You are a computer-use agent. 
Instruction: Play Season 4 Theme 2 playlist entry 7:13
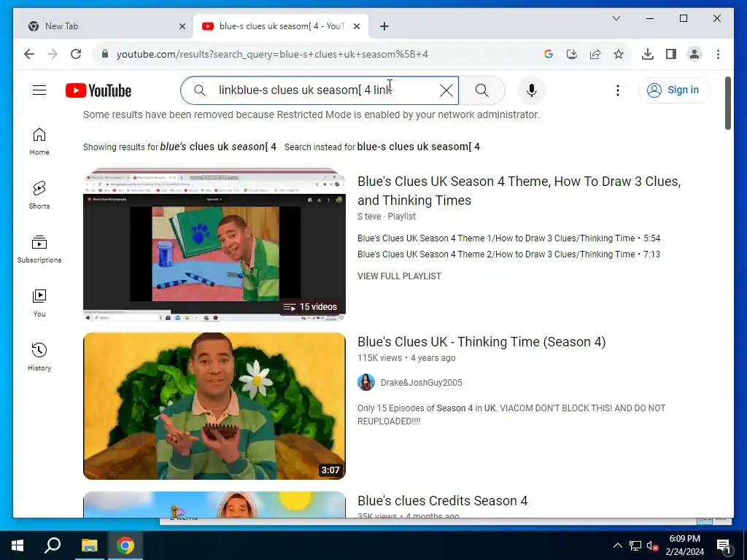click(508, 254)
